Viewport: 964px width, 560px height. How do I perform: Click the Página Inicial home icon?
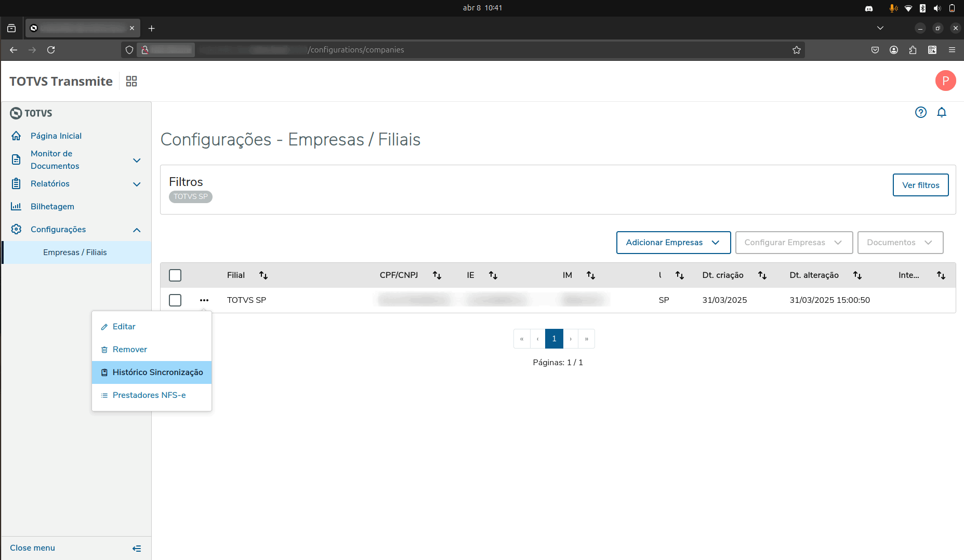pyautogui.click(x=16, y=136)
